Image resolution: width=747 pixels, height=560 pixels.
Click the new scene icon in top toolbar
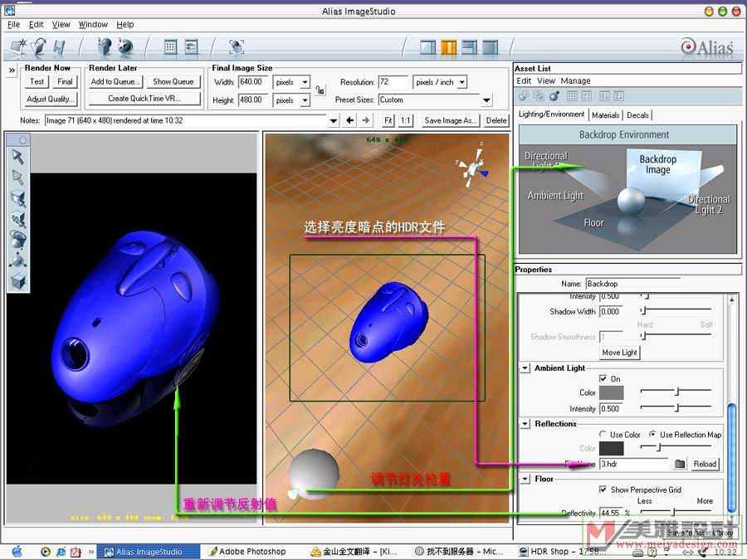[x=18, y=46]
